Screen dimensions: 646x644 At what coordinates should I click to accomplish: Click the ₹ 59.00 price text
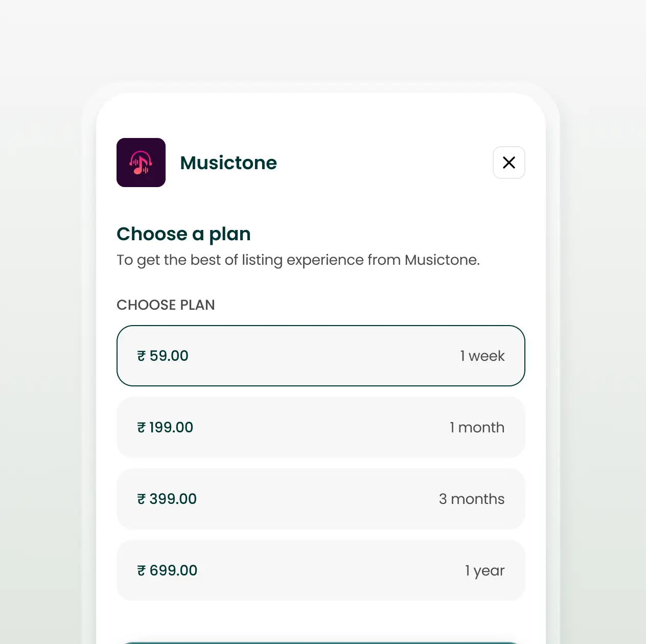pyautogui.click(x=163, y=356)
